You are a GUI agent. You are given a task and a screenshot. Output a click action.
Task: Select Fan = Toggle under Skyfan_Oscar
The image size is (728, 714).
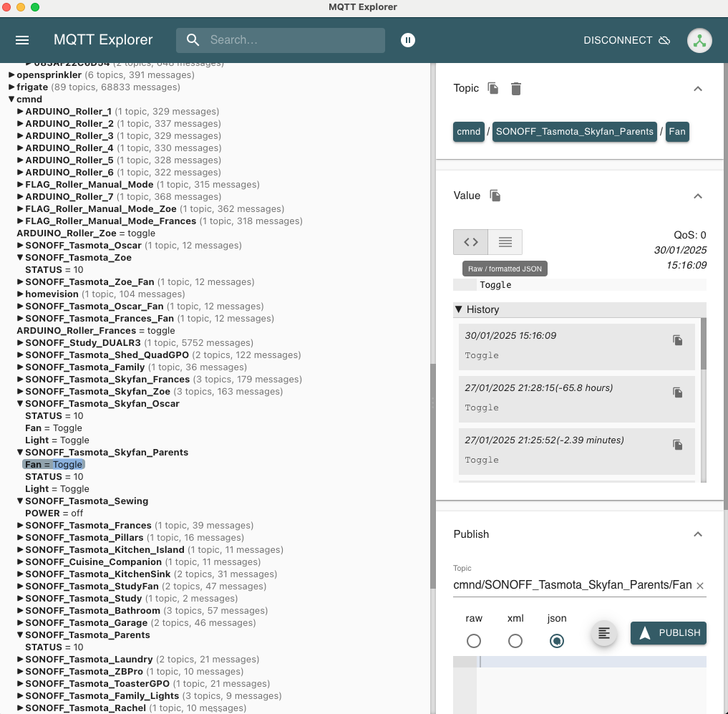pyautogui.click(x=54, y=428)
